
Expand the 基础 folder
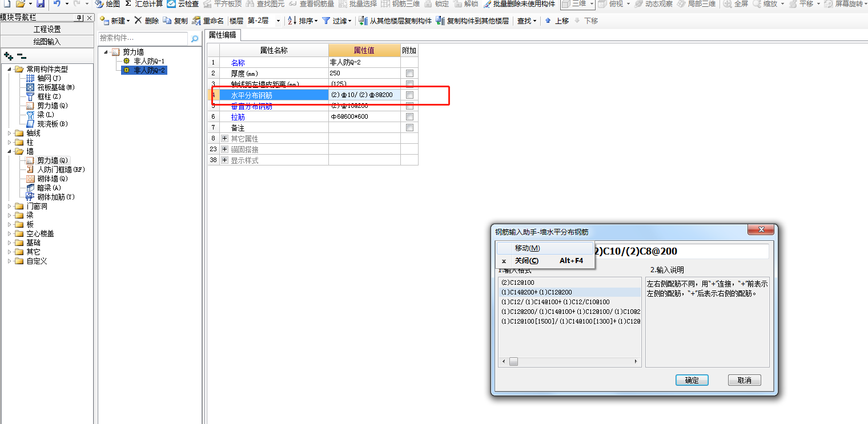tap(10, 243)
